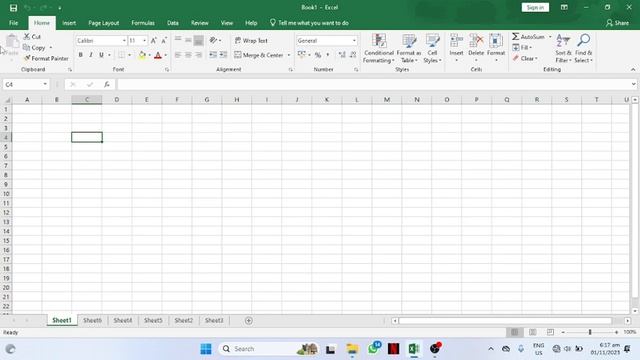640x360 pixels.
Task: Activate the Format Painter brush
Action: point(27,58)
